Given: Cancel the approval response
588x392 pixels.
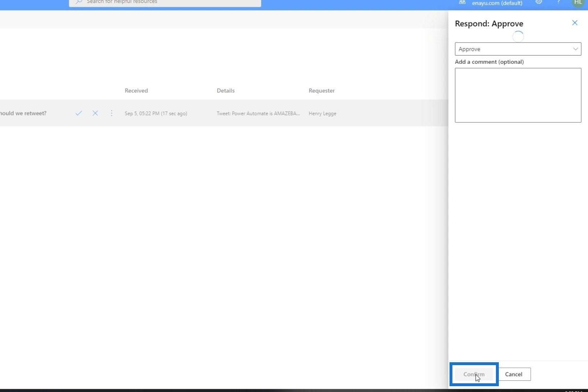Looking at the screenshot, I should pyautogui.click(x=514, y=374).
